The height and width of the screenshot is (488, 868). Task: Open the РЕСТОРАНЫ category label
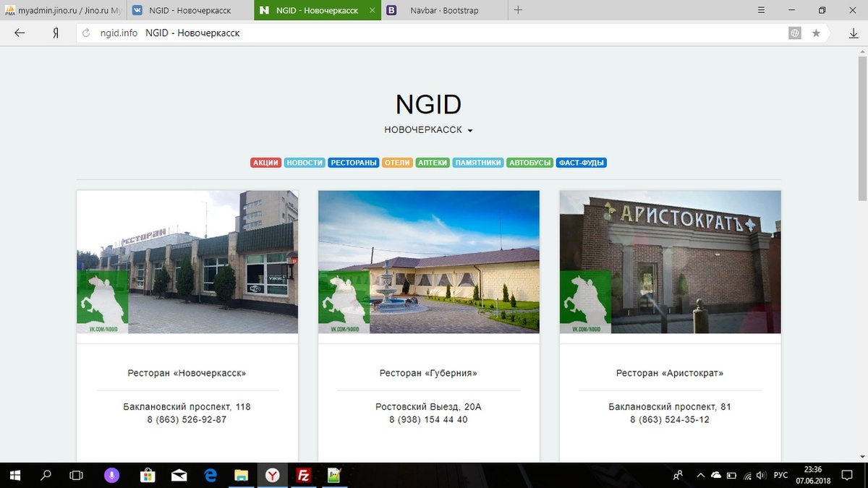354,163
